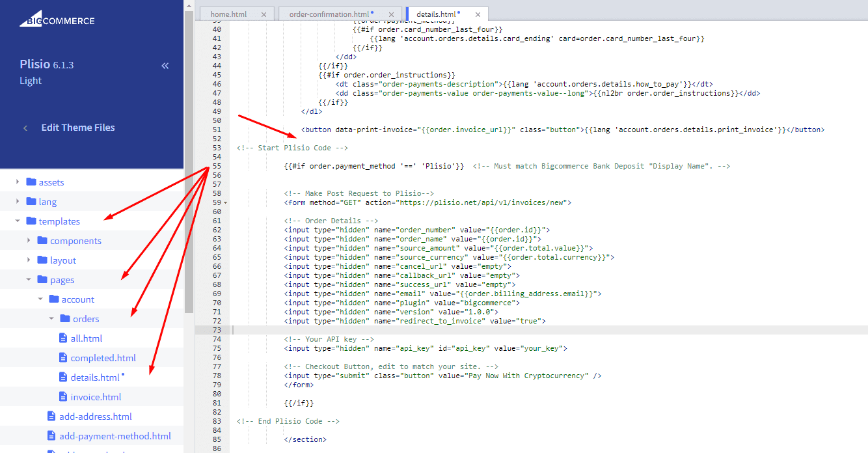Image resolution: width=868 pixels, height=453 pixels.
Task: Click Edit Theme Files link
Action: tap(78, 128)
